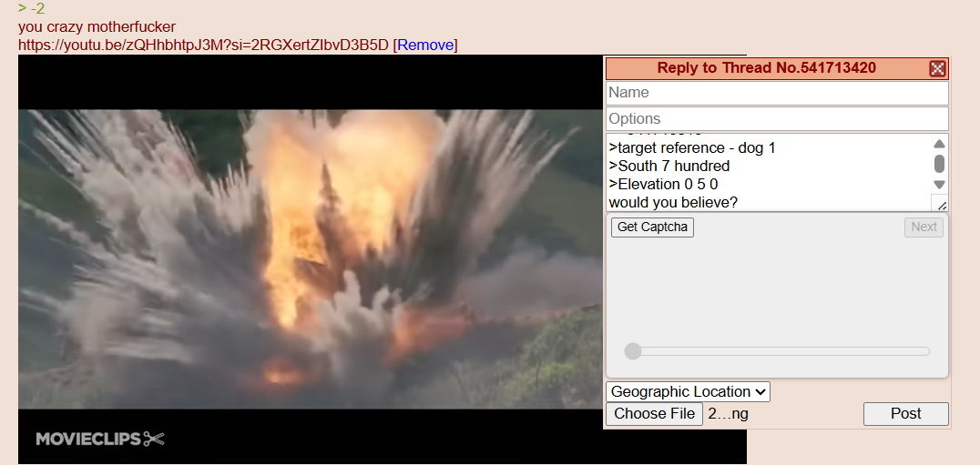Image resolution: width=980 pixels, height=465 pixels.
Task: Click selected file name '2…ng'
Action: pyautogui.click(x=728, y=414)
